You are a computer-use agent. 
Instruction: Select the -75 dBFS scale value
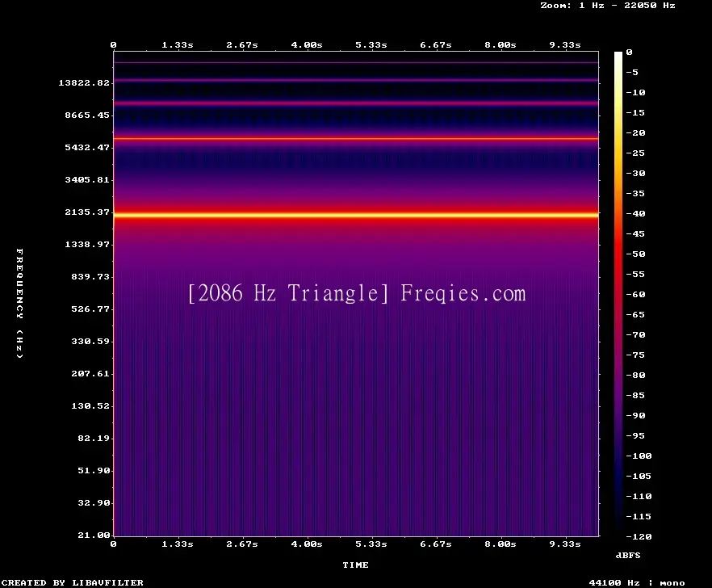[x=635, y=355]
